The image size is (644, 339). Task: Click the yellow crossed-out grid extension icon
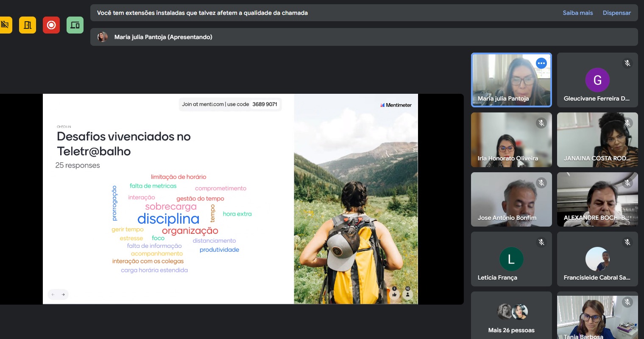click(x=5, y=25)
